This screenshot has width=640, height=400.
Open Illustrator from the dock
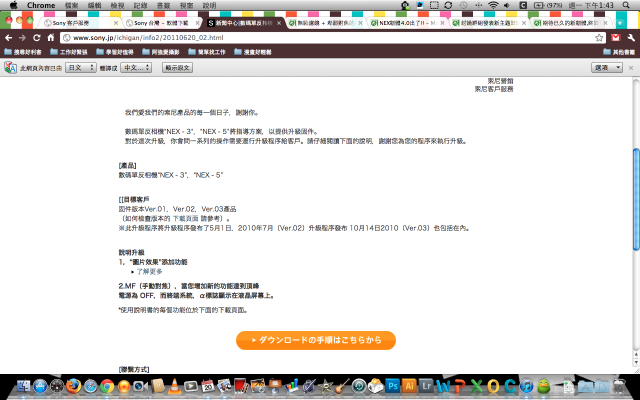click(x=409, y=386)
